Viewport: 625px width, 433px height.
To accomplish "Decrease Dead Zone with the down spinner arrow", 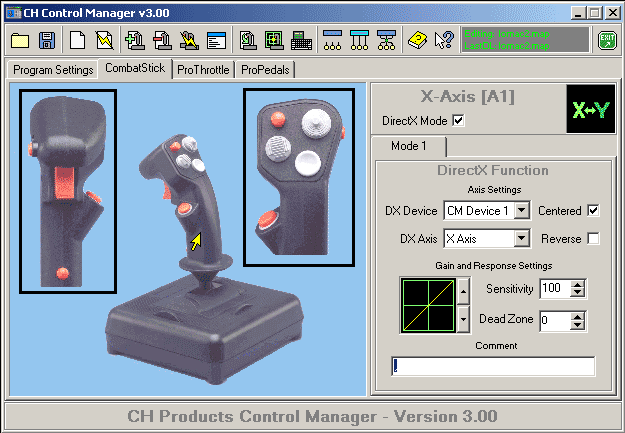I will (x=578, y=325).
